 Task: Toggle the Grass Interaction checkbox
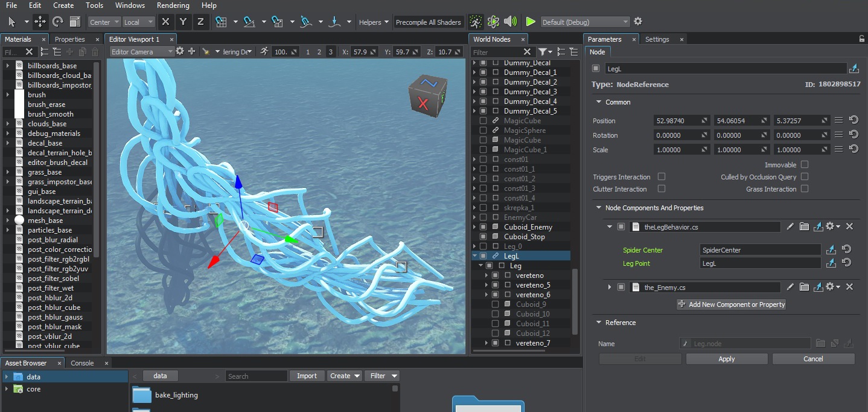805,188
